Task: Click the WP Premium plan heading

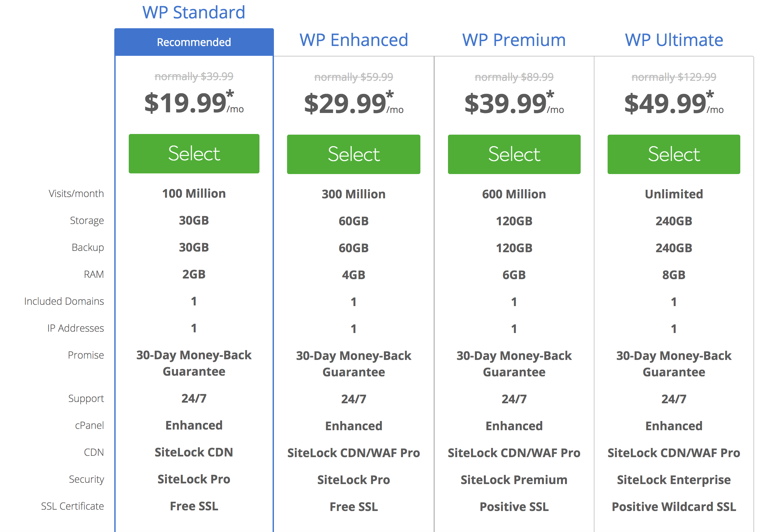Action: 513,40
